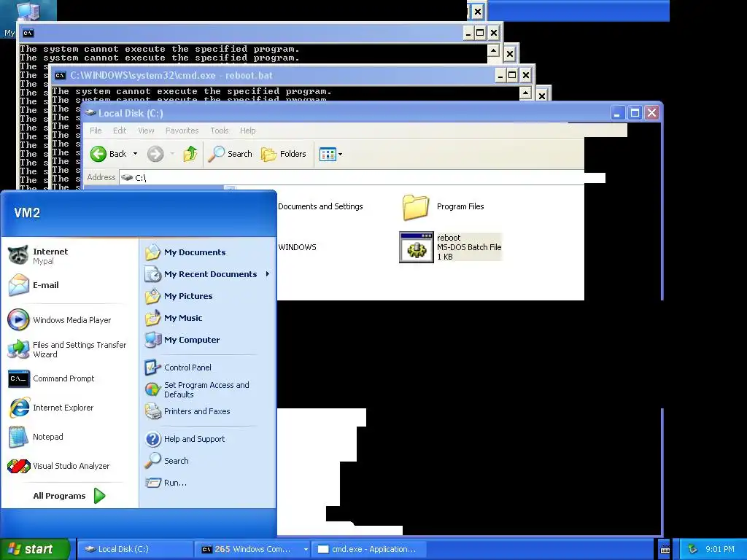
Task: Switch to cmd.exe - Application taskbar button
Action: [368, 549]
